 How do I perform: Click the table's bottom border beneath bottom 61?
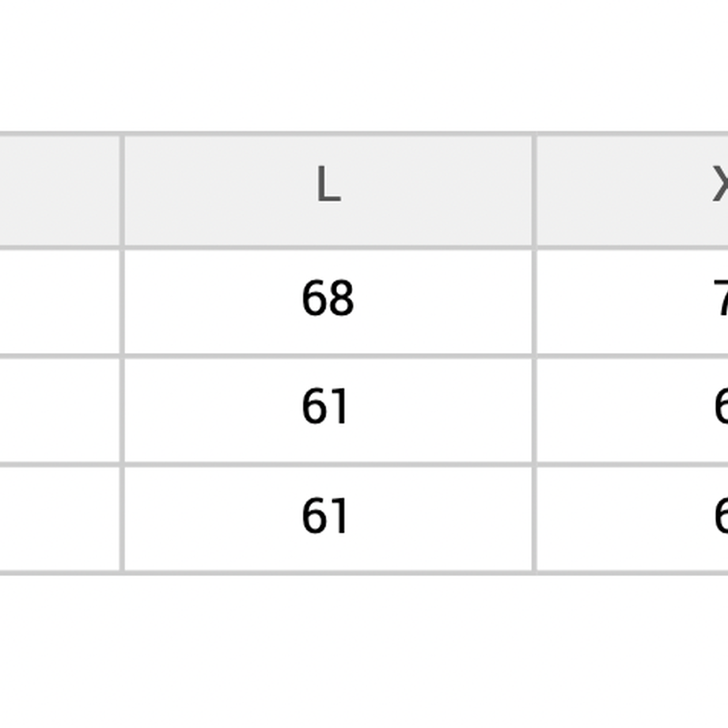[x=328, y=573]
